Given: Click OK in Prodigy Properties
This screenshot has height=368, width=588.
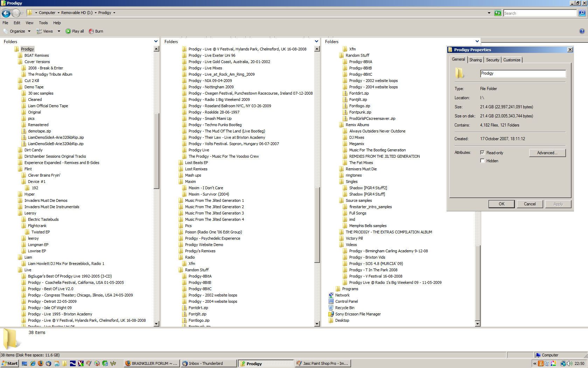Looking at the screenshot, I should click(501, 204).
